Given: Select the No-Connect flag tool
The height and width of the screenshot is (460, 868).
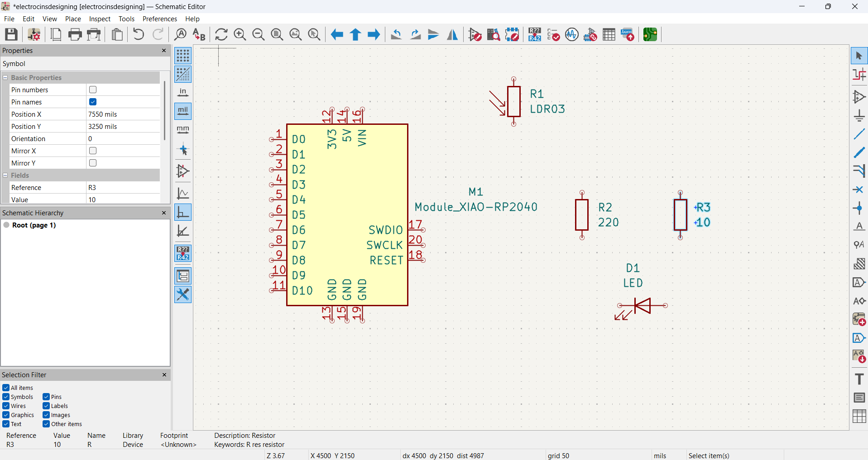Looking at the screenshot, I should pyautogui.click(x=859, y=190).
